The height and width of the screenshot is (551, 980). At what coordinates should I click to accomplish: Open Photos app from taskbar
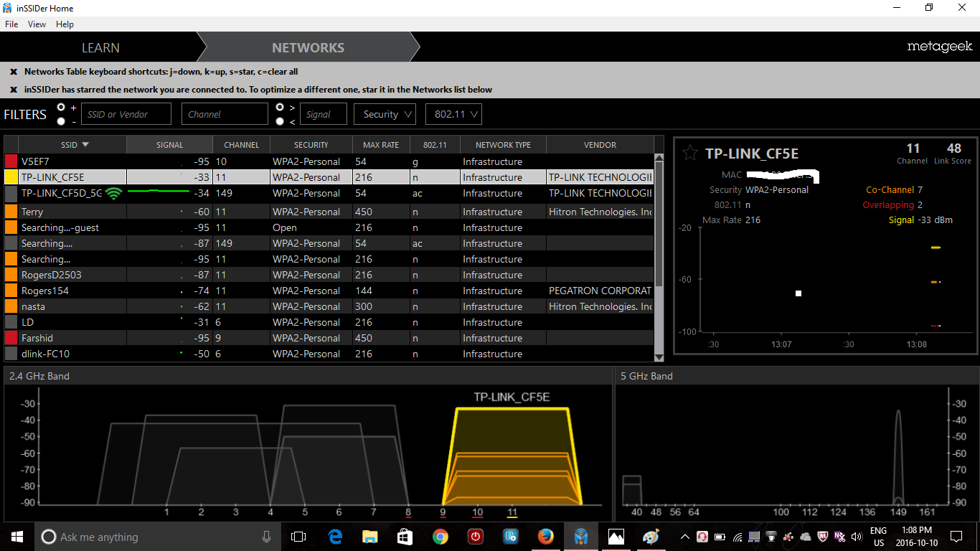pos(616,537)
